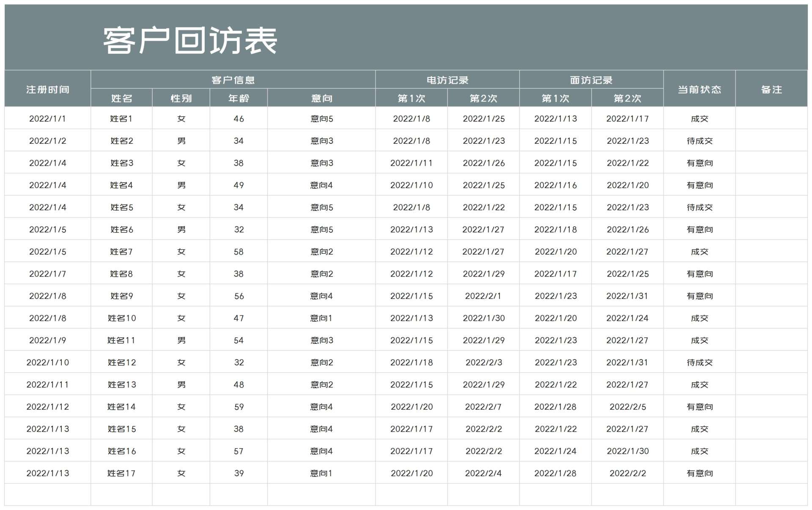Select the 电访记录 header cell
Image resolution: width=812 pixels, height=510 pixels.
tap(447, 80)
